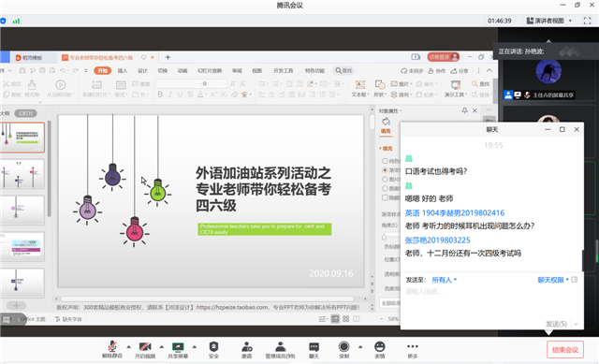Click the 分享 share button in WPS
The image size is (599, 364).
coord(460,71)
